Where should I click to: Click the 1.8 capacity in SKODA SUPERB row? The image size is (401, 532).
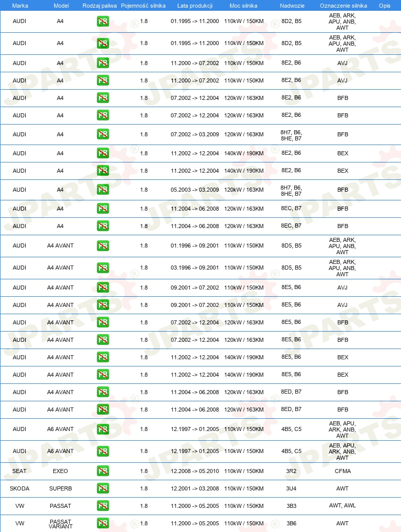coord(144,488)
